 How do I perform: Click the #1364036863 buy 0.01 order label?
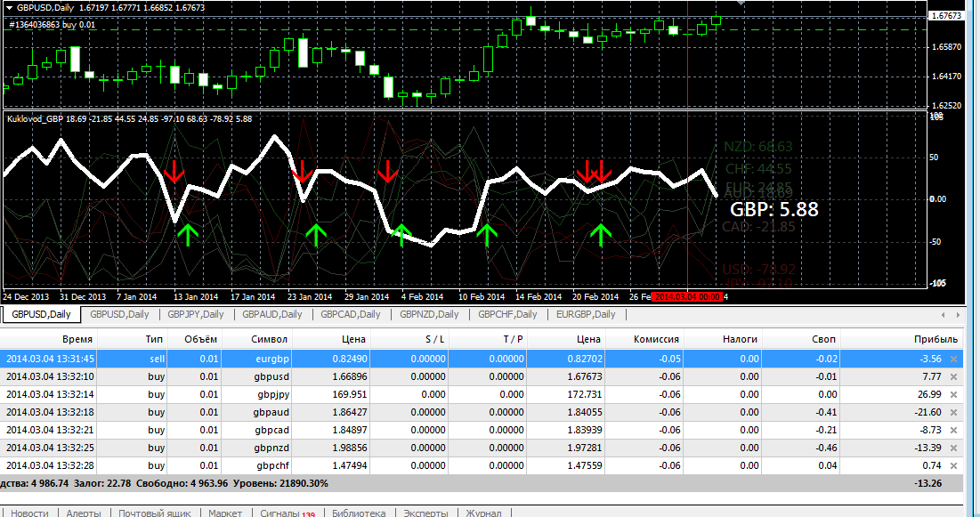click(53, 25)
